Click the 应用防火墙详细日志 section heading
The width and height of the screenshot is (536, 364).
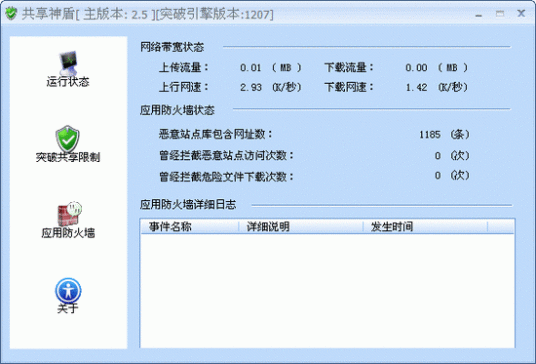[x=188, y=204]
